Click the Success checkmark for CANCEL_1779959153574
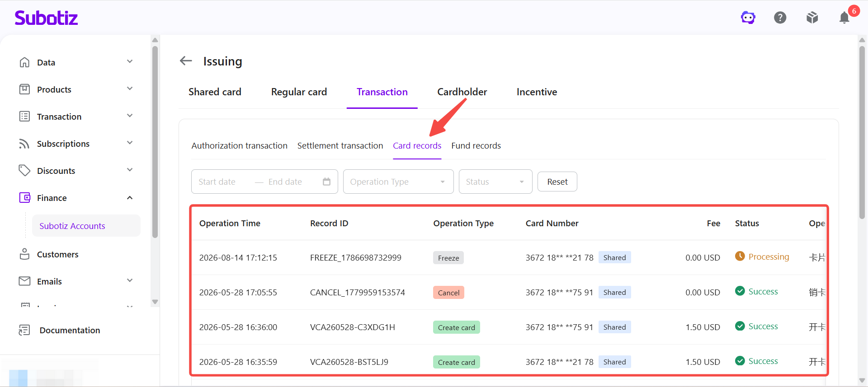This screenshot has width=868, height=387. tap(740, 291)
